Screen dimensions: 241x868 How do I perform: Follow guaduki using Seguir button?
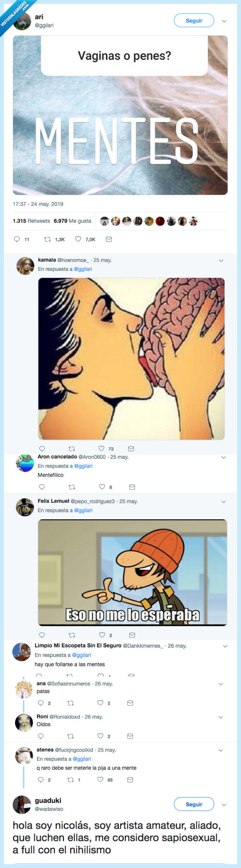coord(194,804)
